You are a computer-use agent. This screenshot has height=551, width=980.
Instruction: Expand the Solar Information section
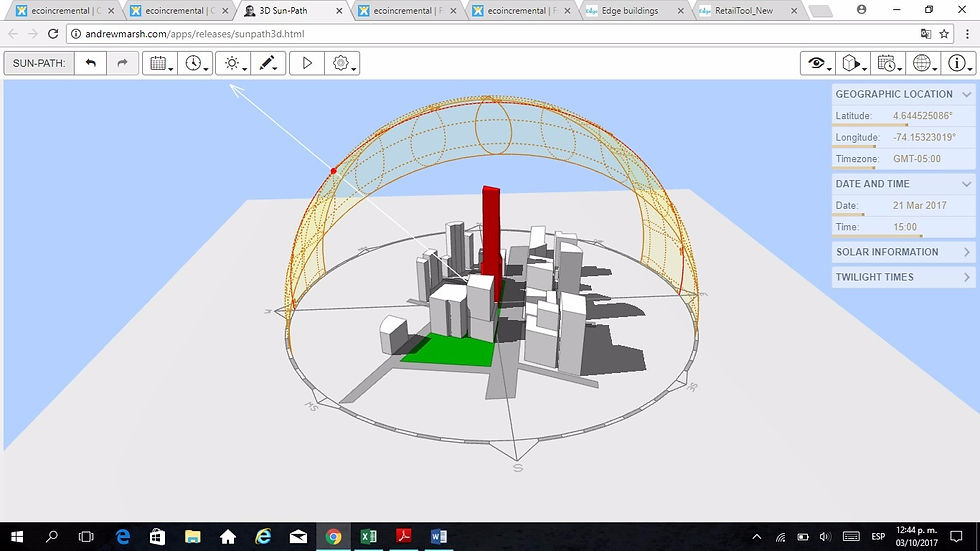click(903, 252)
